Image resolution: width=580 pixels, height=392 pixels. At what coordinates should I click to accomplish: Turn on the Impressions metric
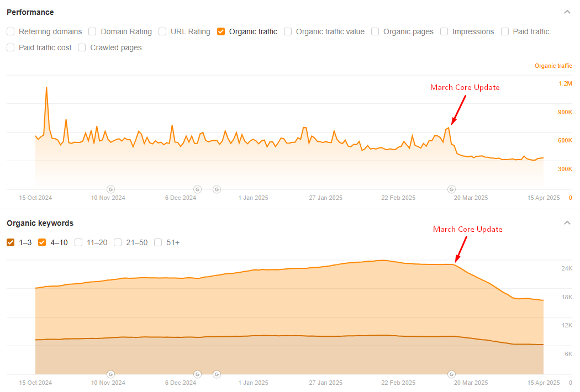coord(444,31)
